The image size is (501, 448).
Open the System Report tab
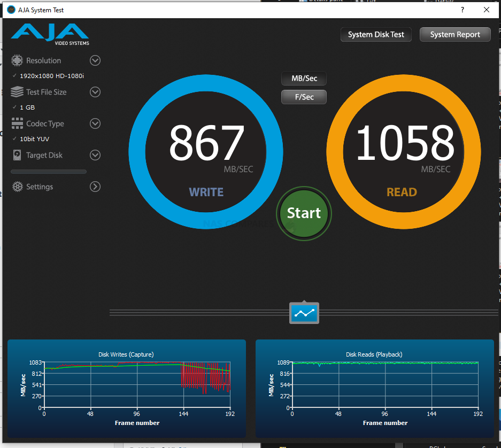click(x=455, y=35)
